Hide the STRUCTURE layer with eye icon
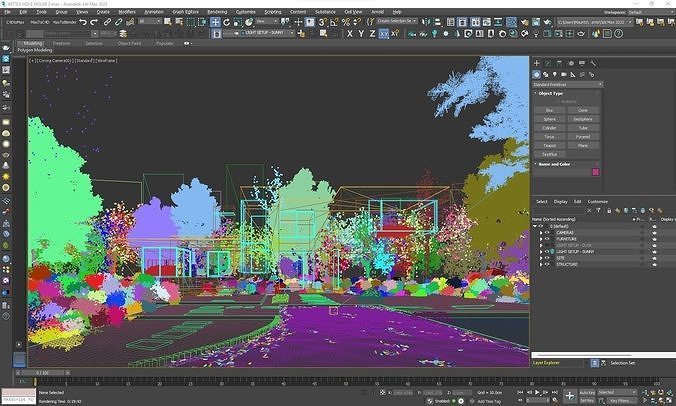This screenshot has width=676, height=406. [547, 264]
